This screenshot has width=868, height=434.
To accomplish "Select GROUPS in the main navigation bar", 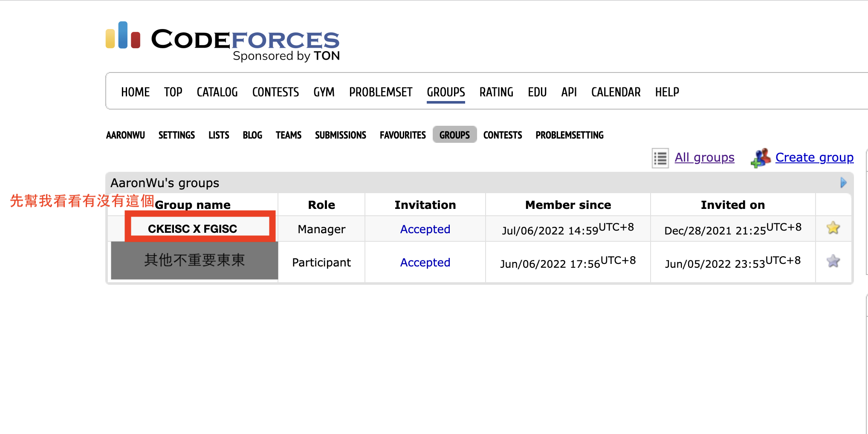I will [446, 92].
